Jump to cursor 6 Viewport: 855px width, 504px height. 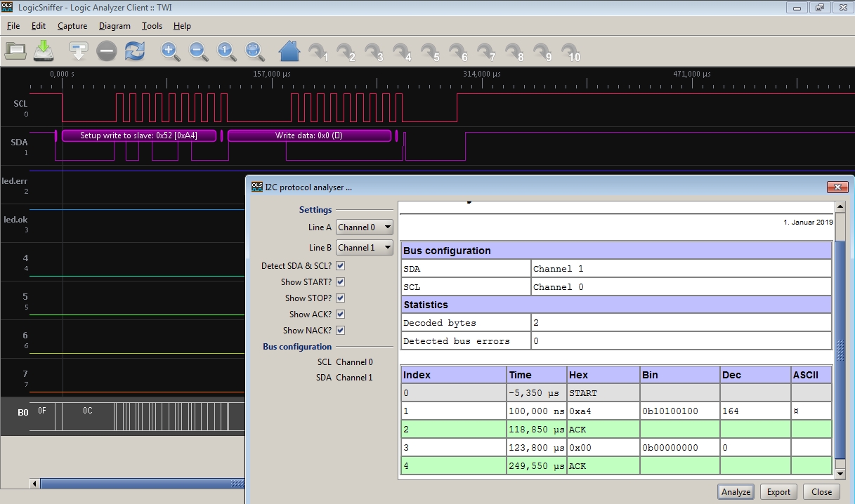(458, 52)
